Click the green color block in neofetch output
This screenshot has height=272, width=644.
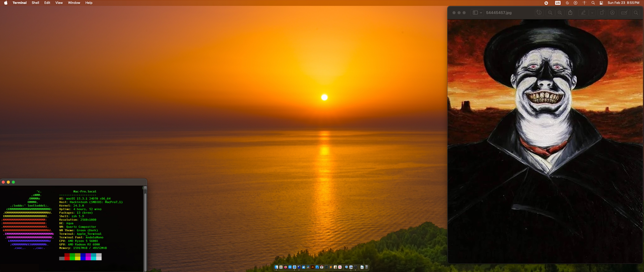(72, 257)
